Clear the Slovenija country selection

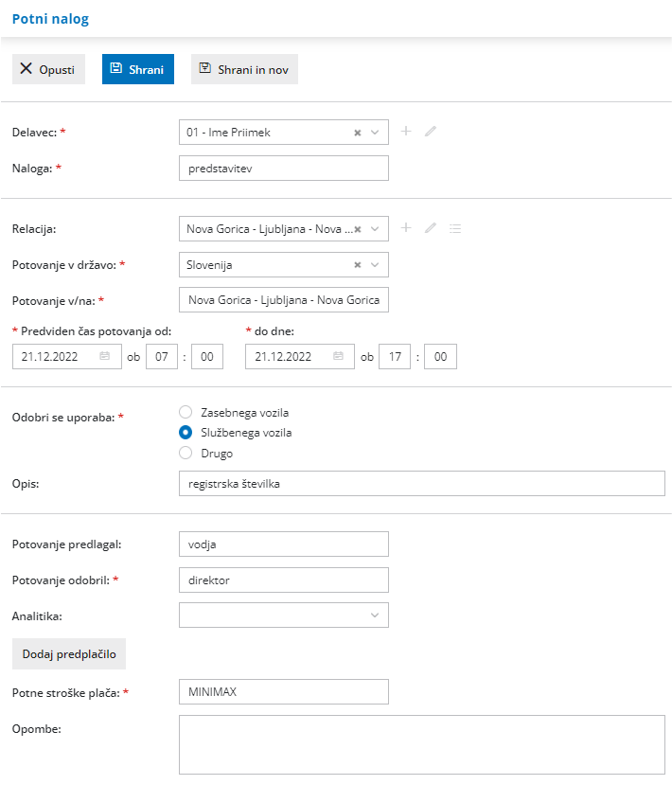(x=358, y=265)
